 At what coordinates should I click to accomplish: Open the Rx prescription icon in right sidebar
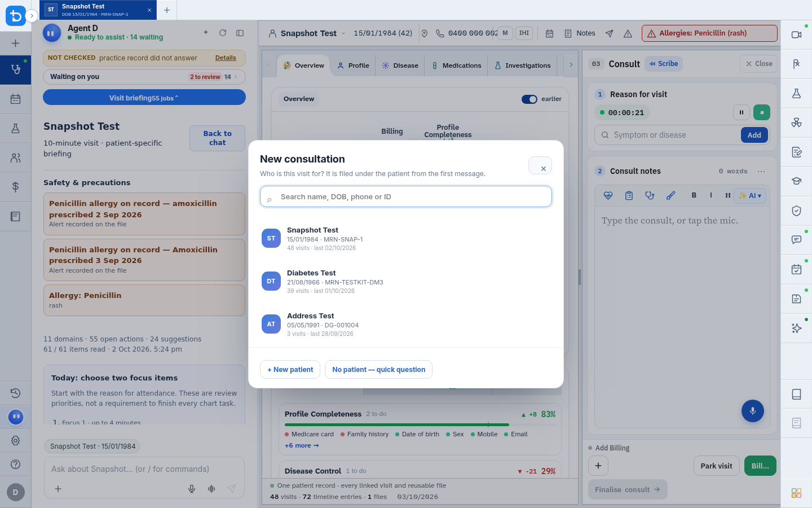click(x=796, y=64)
